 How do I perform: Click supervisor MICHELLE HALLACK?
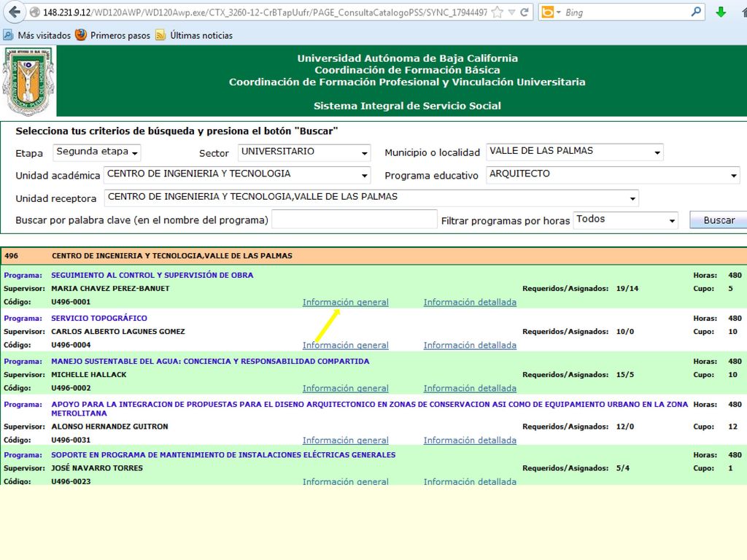tap(88, 374)
